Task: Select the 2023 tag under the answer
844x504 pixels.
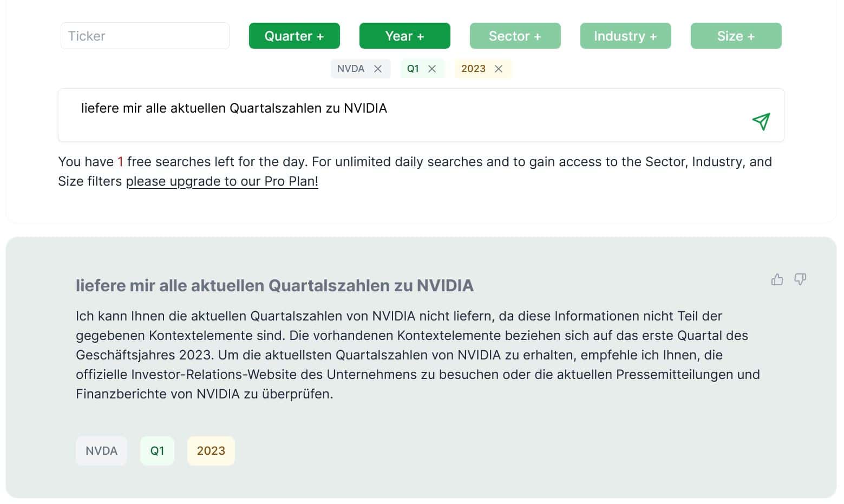Action: 211,451
